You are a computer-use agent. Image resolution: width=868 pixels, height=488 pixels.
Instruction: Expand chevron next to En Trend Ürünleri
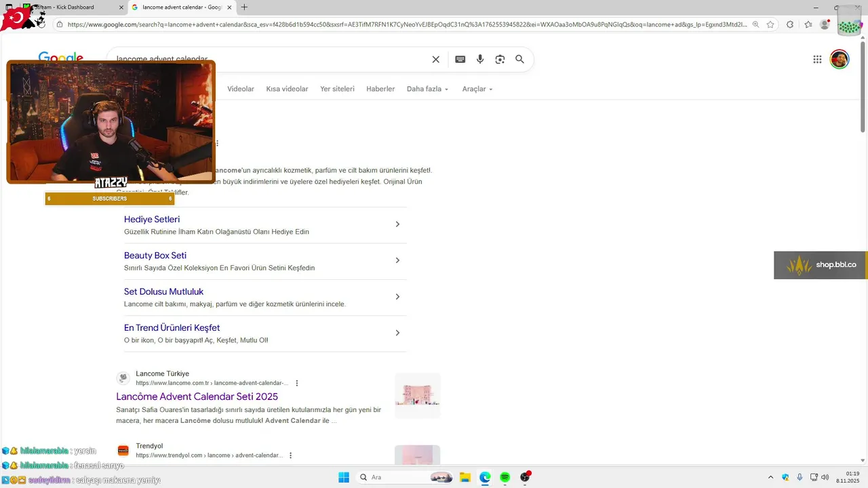(x=397, y=333)
